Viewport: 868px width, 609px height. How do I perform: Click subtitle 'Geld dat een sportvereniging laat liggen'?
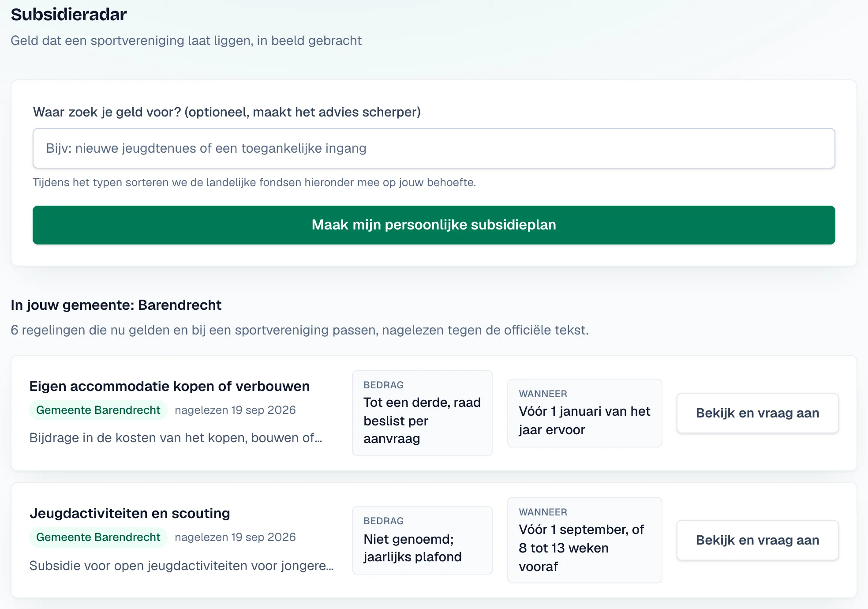coord(186,41)
